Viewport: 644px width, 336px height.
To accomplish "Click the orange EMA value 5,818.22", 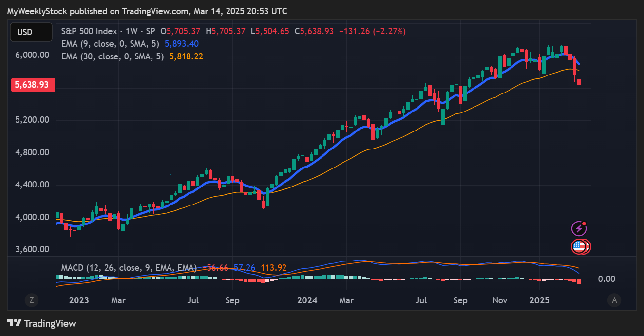I will click(186, 56).
